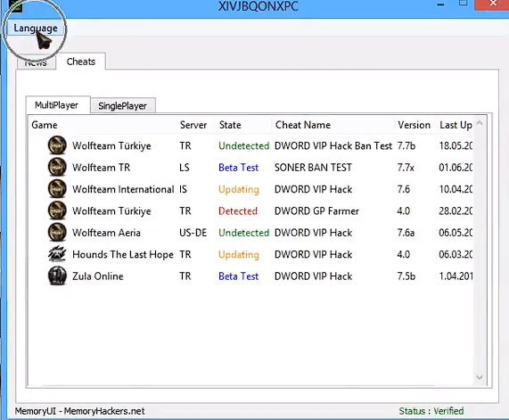Sort by the Cheat Name column header

tap(303, 125)
